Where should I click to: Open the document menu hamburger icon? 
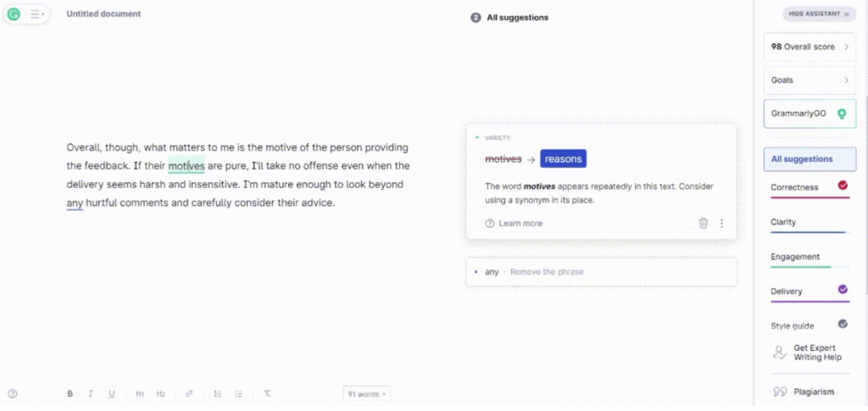point(37,14)
